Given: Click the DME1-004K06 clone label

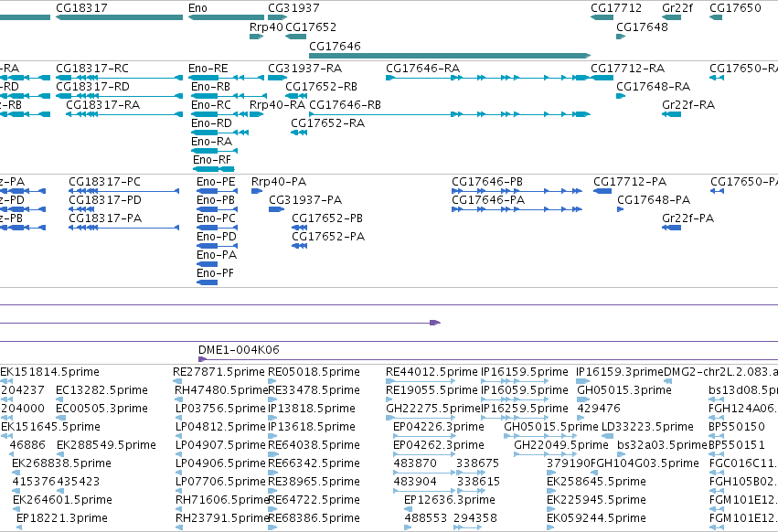Looking at the screenshot, I should [x=239, y=350].
